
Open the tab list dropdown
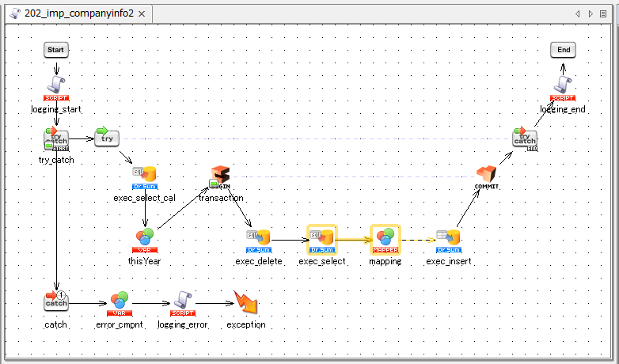coord(603,13)
